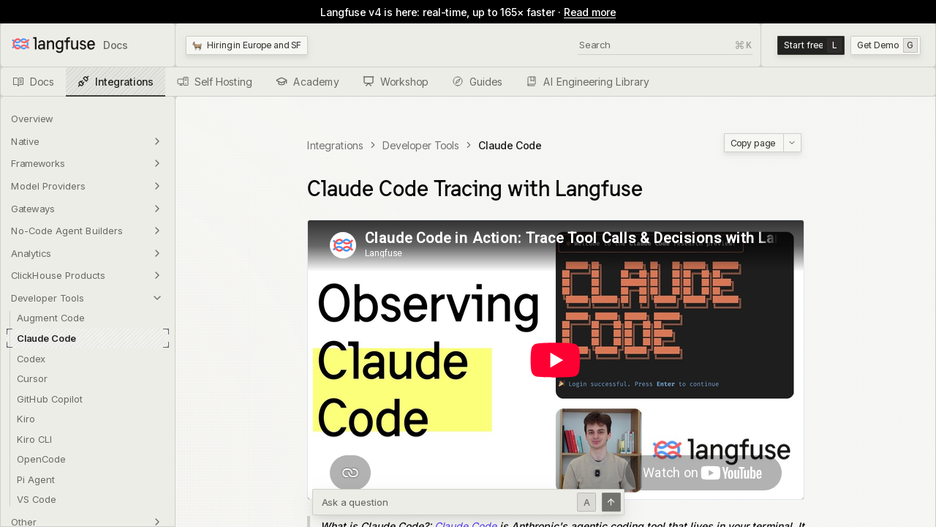Open OpenCode sidebar item

point(41,460)
